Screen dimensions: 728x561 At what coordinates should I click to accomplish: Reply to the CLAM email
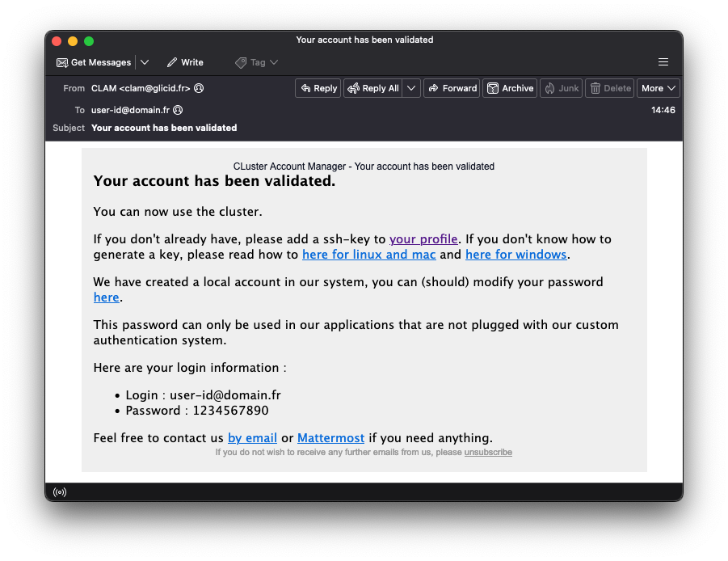tap(318, 88)
